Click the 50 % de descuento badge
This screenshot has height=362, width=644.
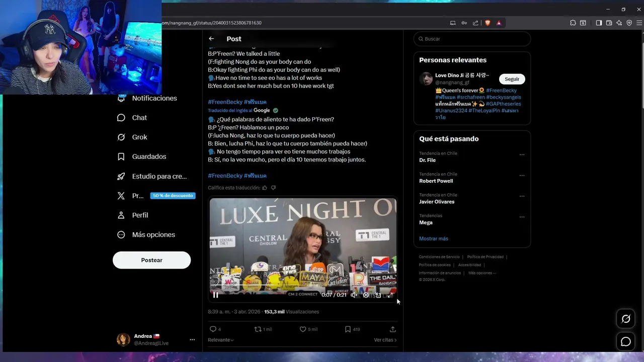click(x=173, y=196)
